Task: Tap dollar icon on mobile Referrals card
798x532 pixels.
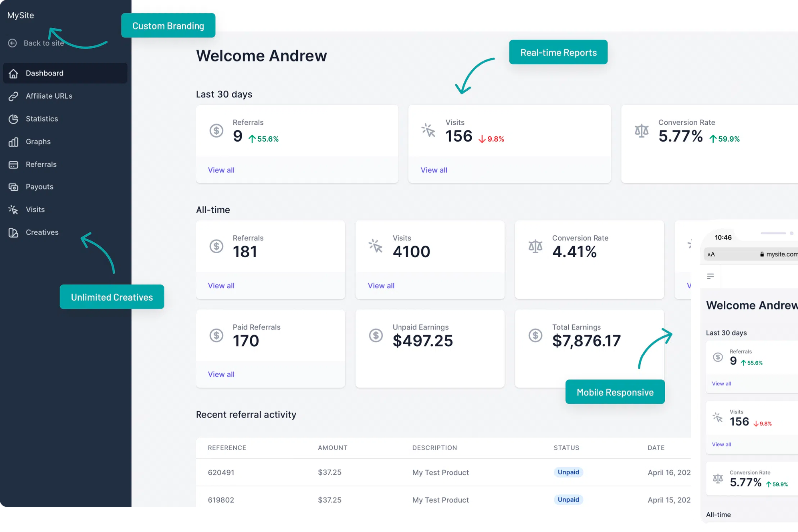Action: click(x=718, y=357)
